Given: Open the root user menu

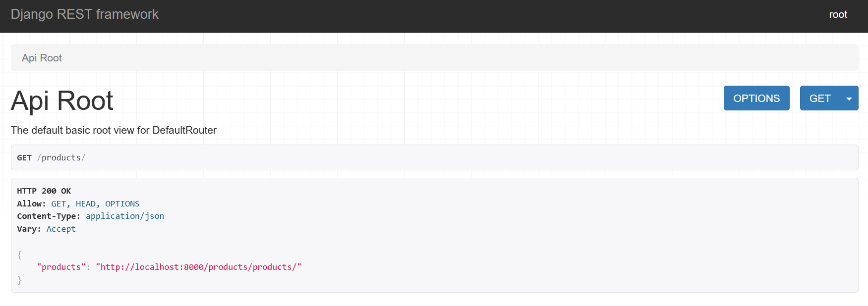Looking at the screenshot, I should (x=838, y=14).
